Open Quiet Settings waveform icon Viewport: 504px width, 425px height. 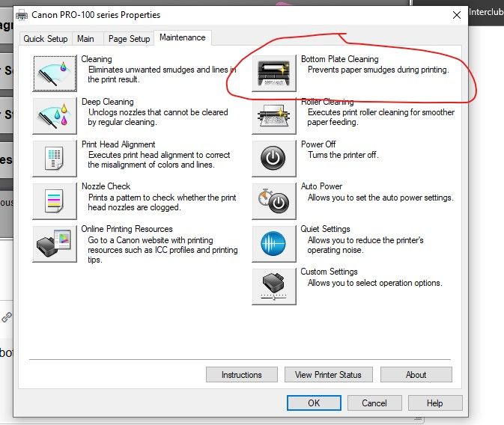tap(274, 244)
